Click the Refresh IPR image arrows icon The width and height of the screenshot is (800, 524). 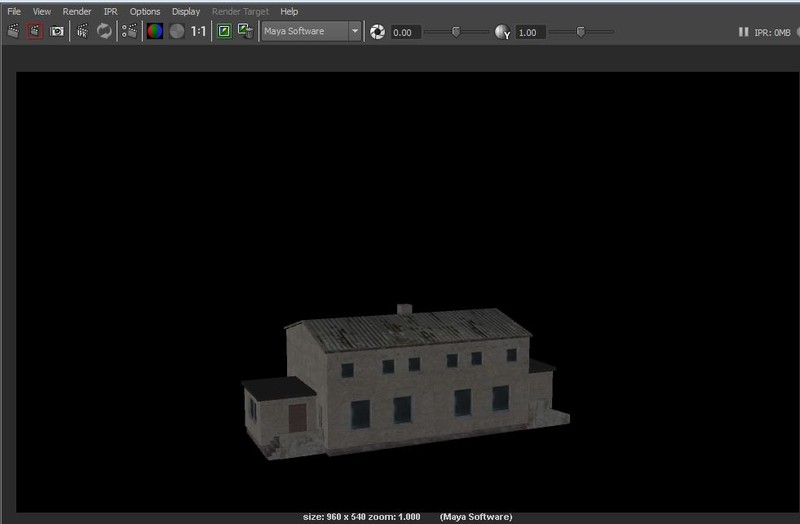(104, 31)
